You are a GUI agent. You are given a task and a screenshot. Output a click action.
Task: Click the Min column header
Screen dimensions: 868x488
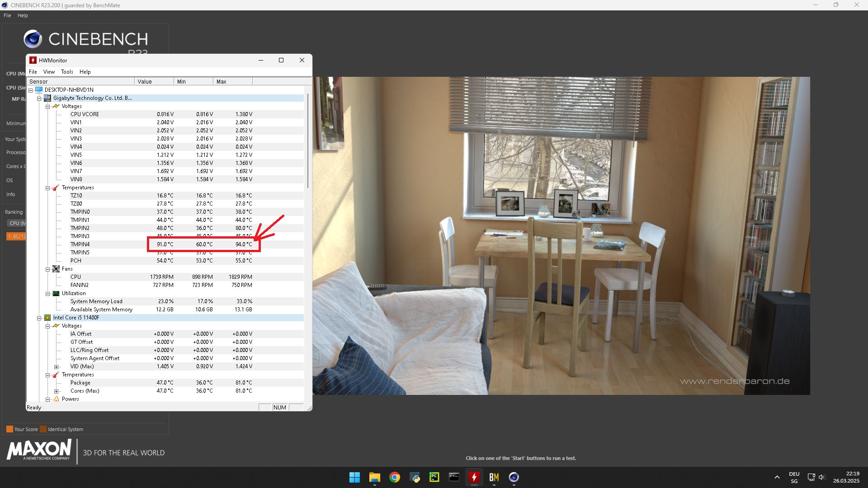click(193, 81)
